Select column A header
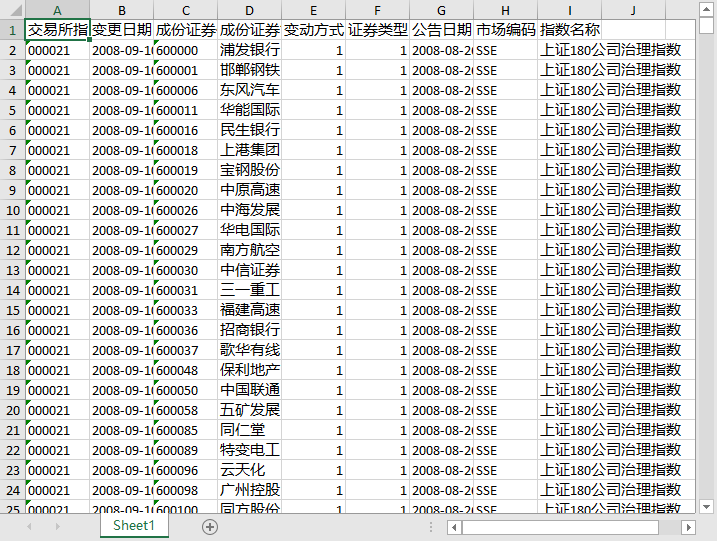Viewport: 717px width, 541px height. point(57,10)
